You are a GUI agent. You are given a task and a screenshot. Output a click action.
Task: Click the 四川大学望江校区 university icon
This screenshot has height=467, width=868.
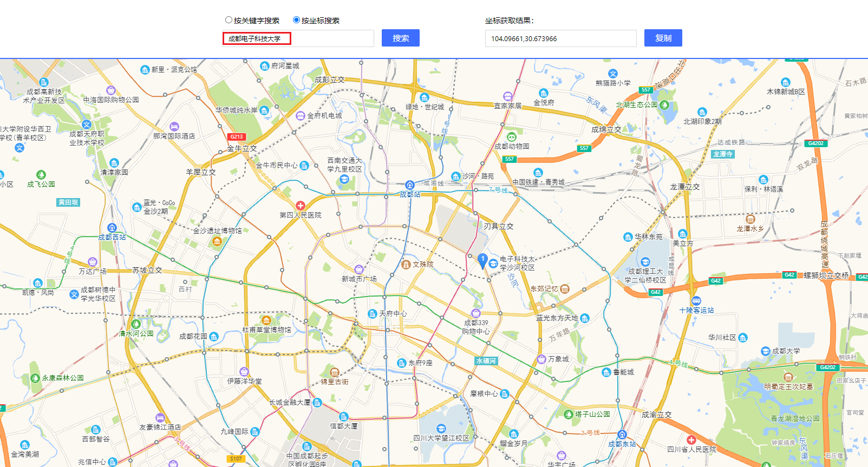click(441, 429)
